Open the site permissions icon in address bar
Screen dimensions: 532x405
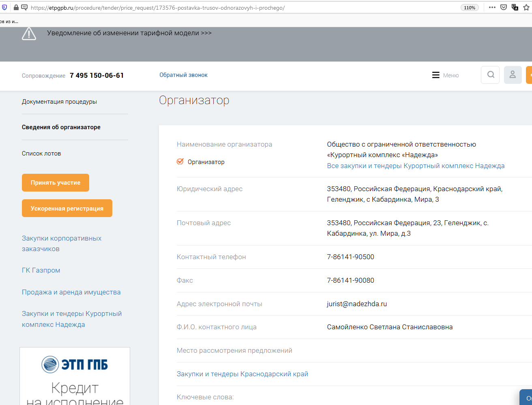24,7
